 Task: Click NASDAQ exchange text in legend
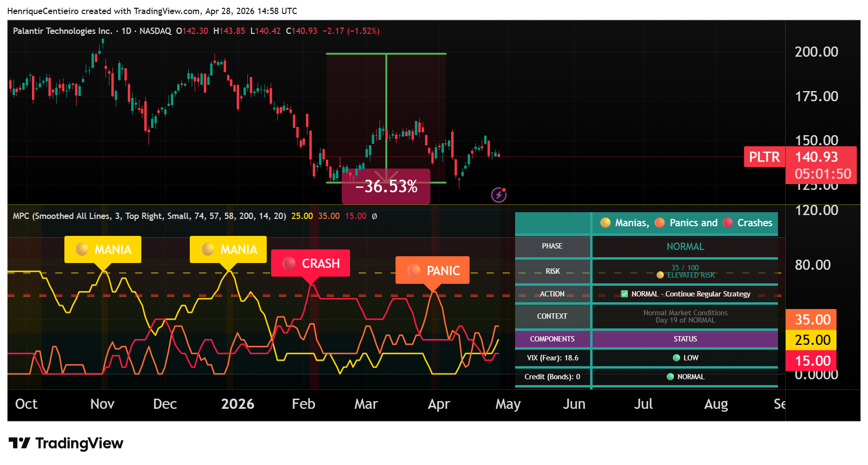pos(155,31)
